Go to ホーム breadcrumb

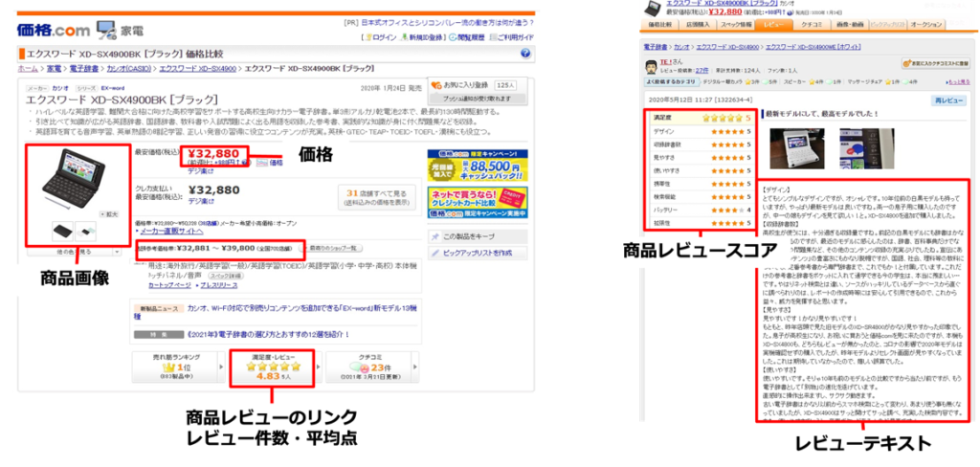[x=28, y=68]
